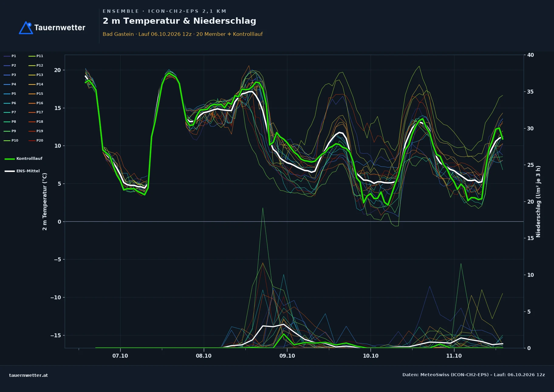The height and width of the screenshot is (392, 554).
Task: Click the P8 green legend entry
Action: point(10,122)
